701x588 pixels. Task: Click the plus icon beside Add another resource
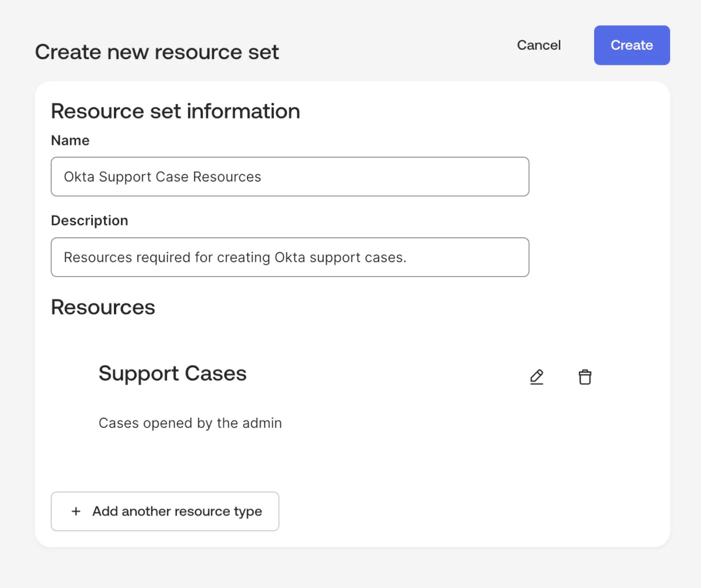point(75,511)
